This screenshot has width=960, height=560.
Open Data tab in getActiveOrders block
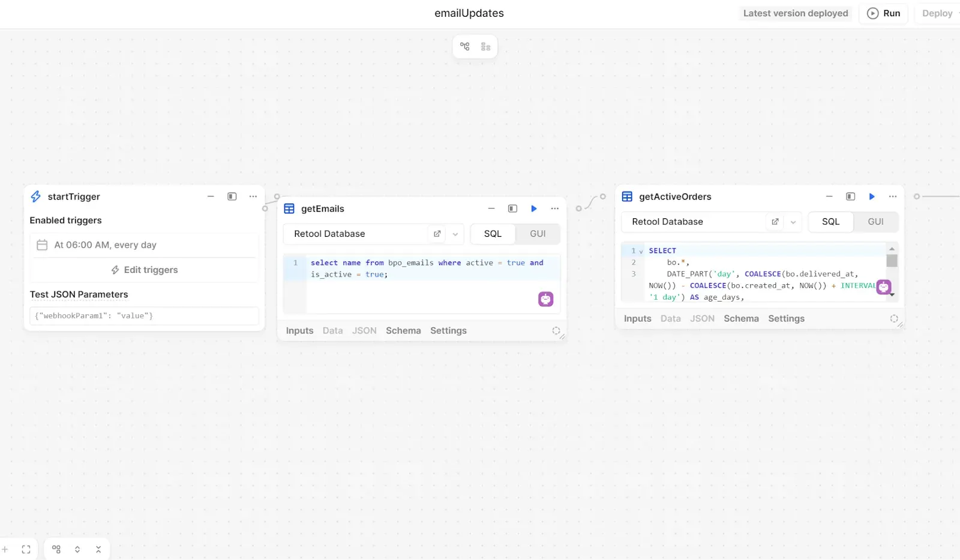pyautogui.click(x=670, y=318)
